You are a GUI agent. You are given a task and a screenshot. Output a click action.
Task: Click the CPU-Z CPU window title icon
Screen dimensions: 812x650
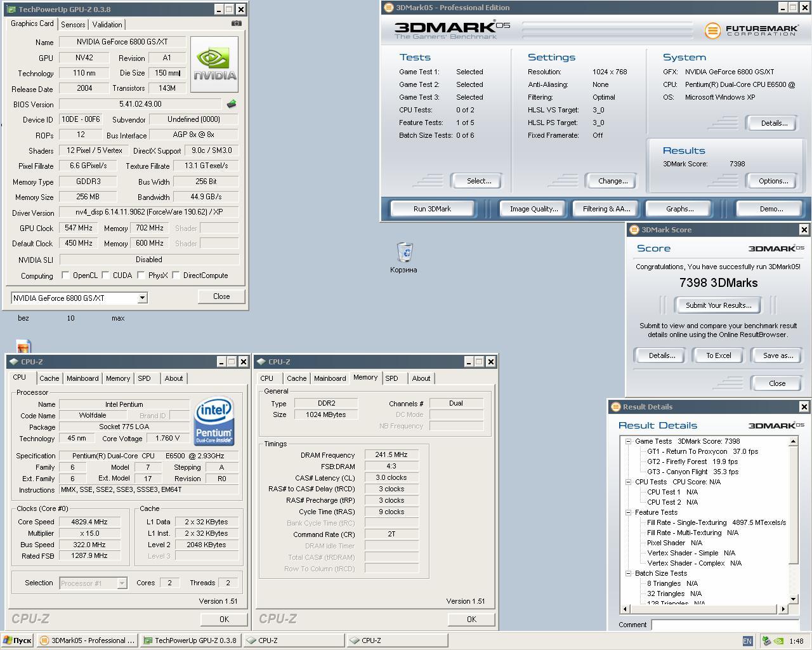pyautogui.click(x=13, y=362)
